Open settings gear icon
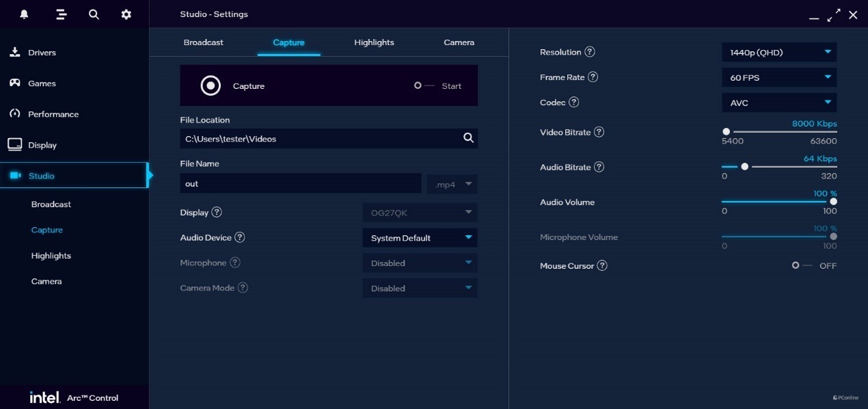 tap(126, 14)
